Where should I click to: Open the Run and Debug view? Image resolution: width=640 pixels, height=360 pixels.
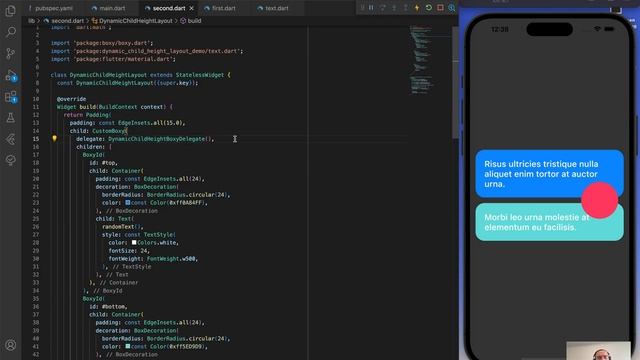coord(11,76)
